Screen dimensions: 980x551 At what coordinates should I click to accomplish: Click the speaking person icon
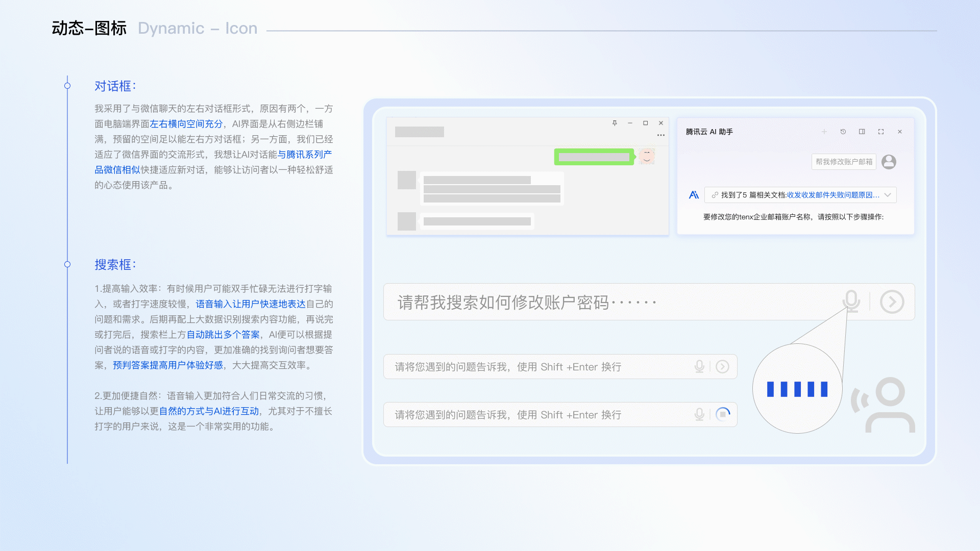tap(883, 405)
